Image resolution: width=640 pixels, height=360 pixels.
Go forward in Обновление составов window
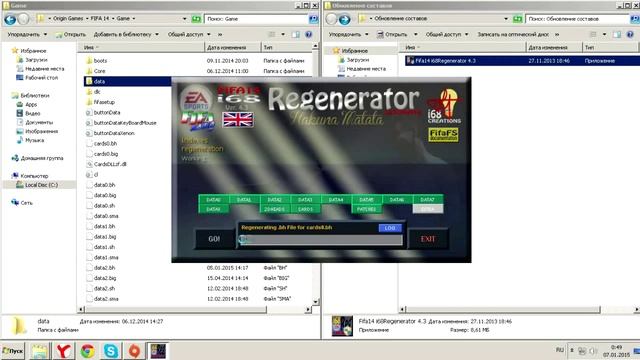click(344, 19)
